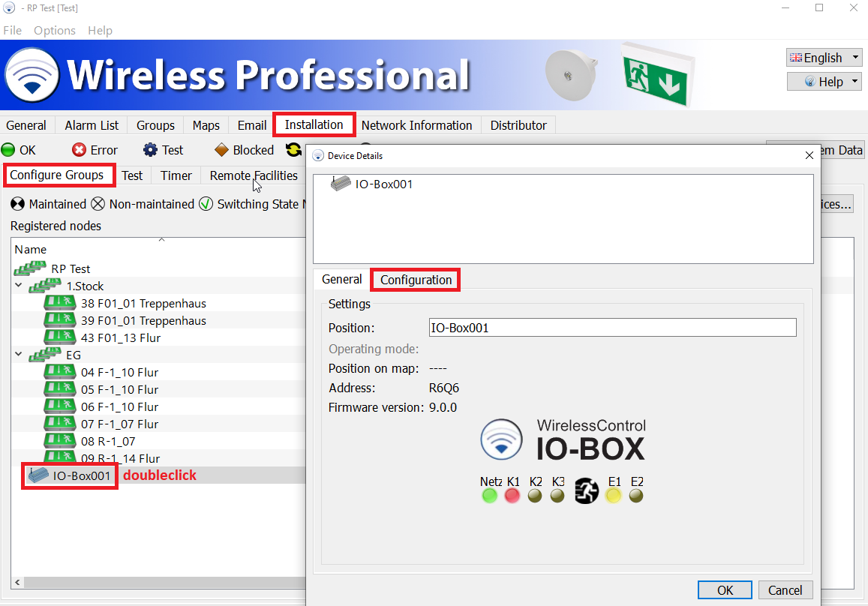Open the Help menu in menu bar
This screenshot has width=868, height=606.
click(101, 31)
